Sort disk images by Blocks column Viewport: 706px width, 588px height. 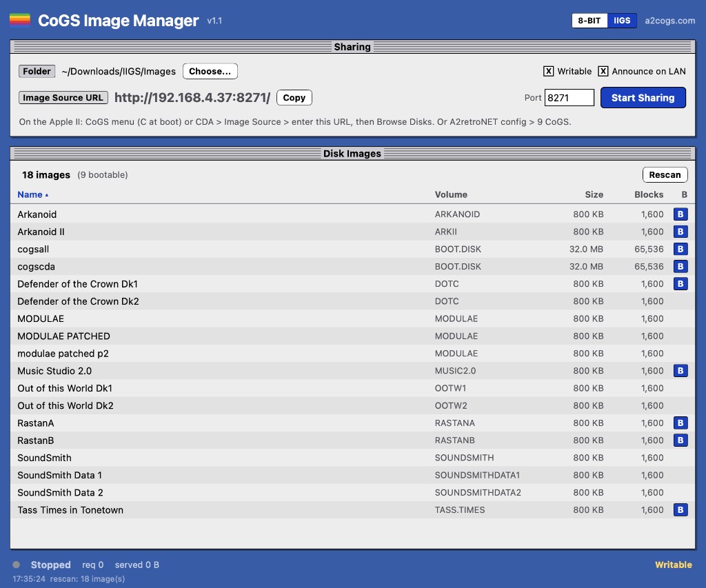[649, 194]
